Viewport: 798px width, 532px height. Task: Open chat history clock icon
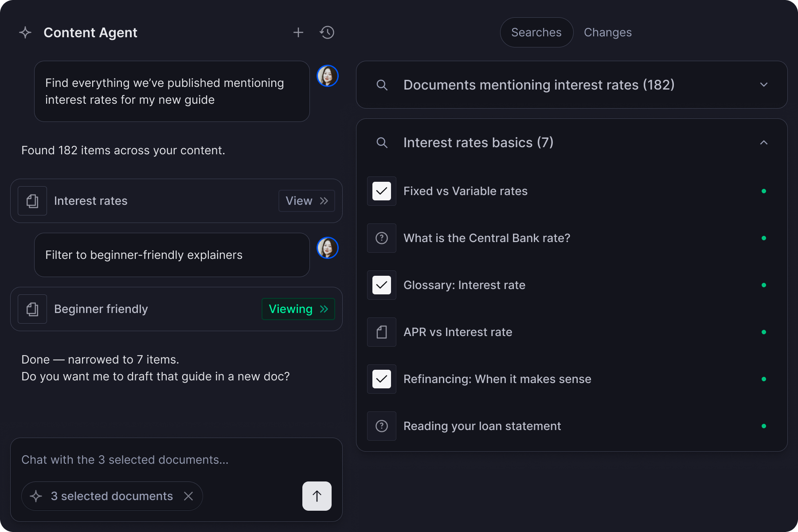[x=327, y=32]
